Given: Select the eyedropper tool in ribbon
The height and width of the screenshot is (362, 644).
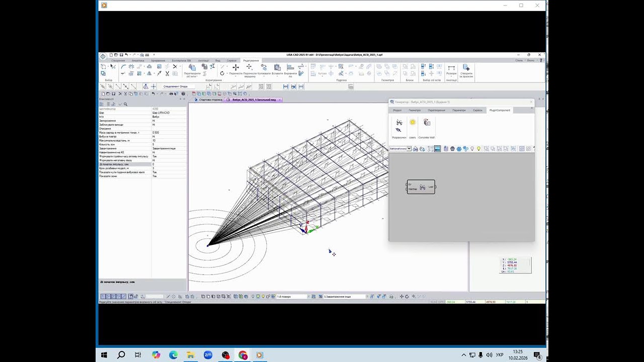Looking at the screenshot, I should [x=159, y=73].
